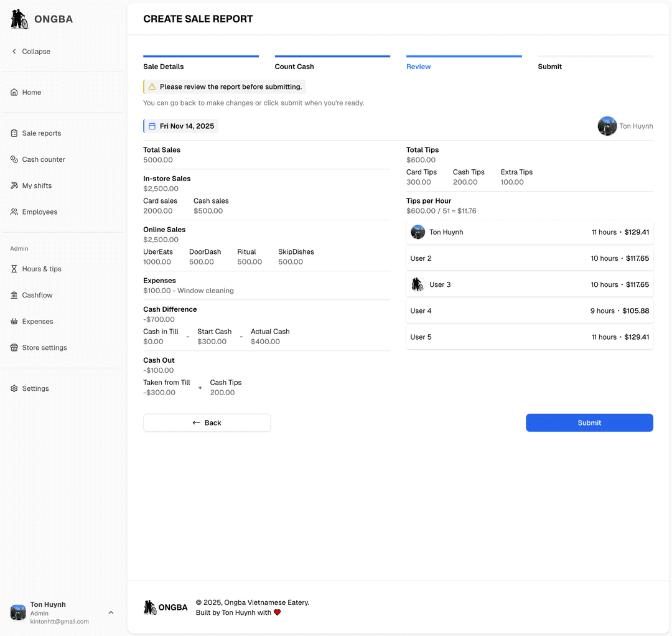Click Ton Huynh's avatar in the tips list
The image size is (672, 636).
[x=418, y=231]
